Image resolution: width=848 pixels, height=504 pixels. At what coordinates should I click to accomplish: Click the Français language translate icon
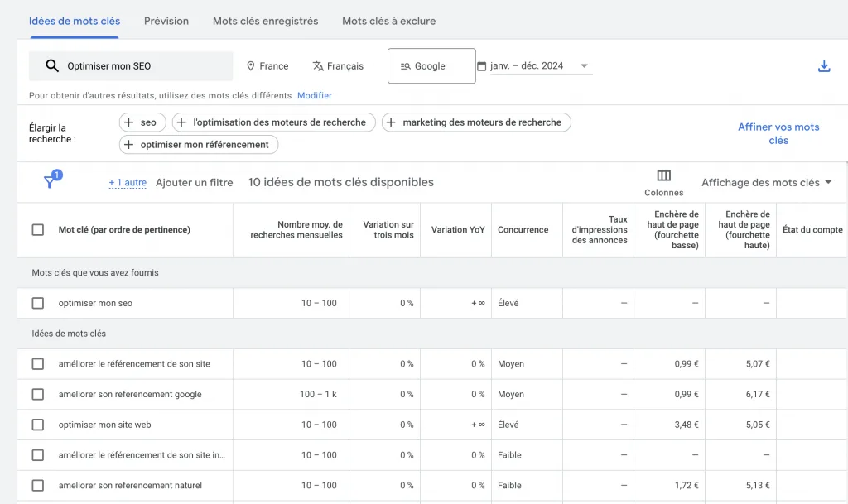point(318,66)
